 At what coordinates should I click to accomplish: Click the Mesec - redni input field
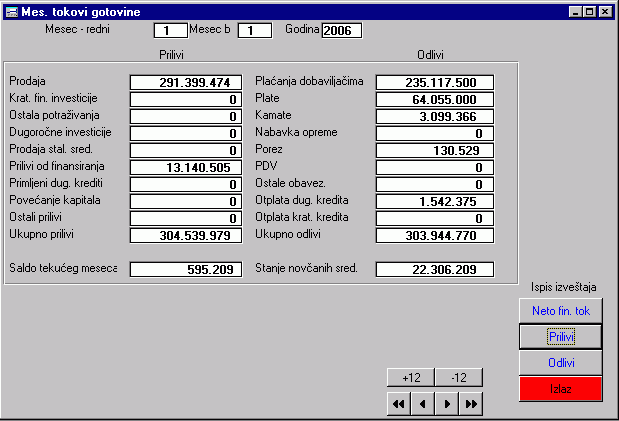coord(171,30)
